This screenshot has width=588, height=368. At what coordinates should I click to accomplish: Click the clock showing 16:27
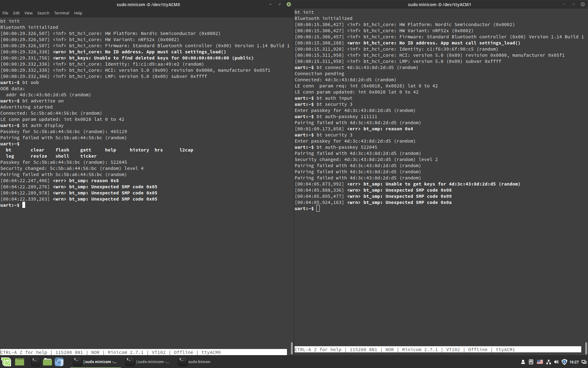[x=575, y=362]
